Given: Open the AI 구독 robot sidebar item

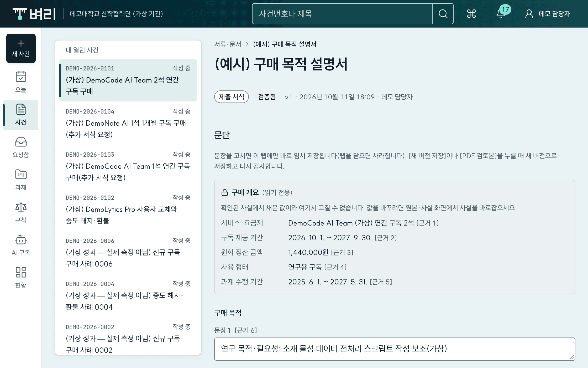Looking at the screenshot, I should click(x=21, y=245).
